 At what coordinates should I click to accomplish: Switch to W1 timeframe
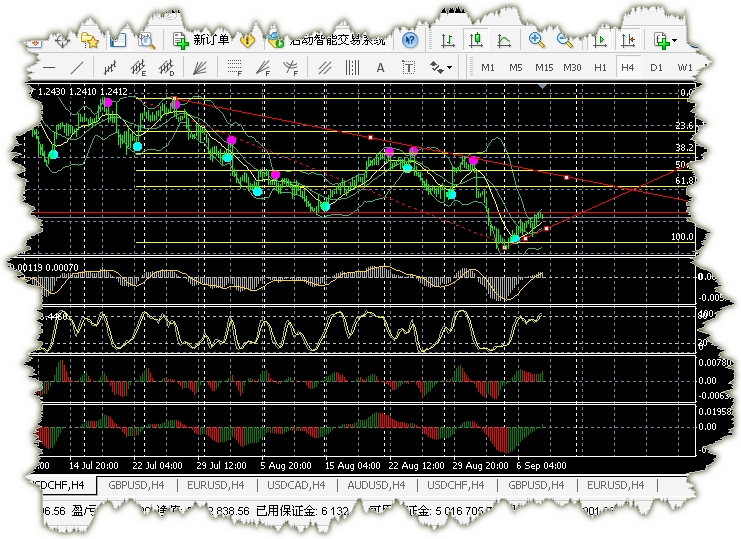[685, 68]
